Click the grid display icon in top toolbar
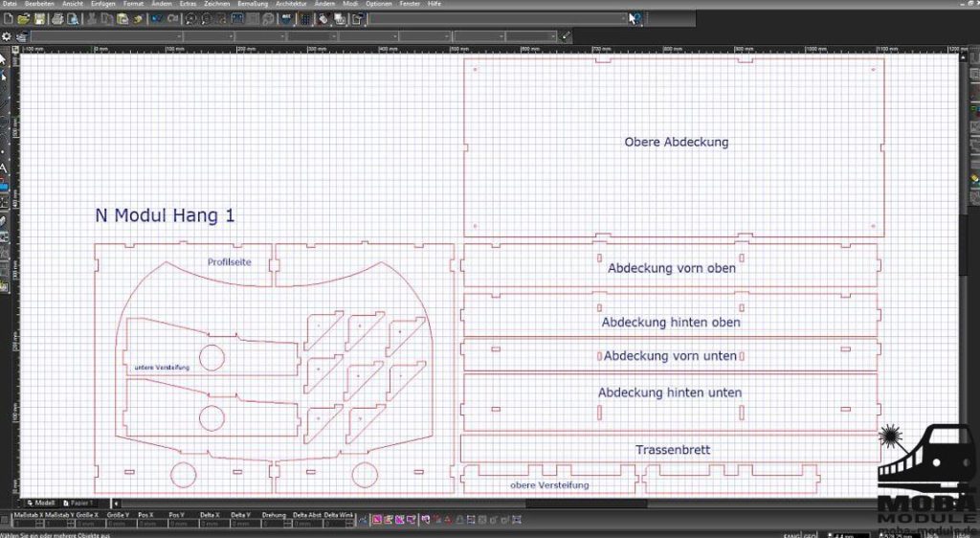Screen dimensions: 980x538 (x=304, y=19)
